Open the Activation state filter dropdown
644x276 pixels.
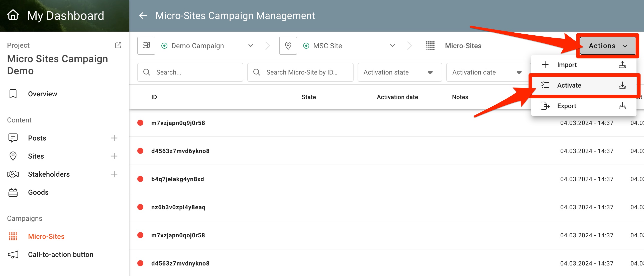[x=399, y=72]
